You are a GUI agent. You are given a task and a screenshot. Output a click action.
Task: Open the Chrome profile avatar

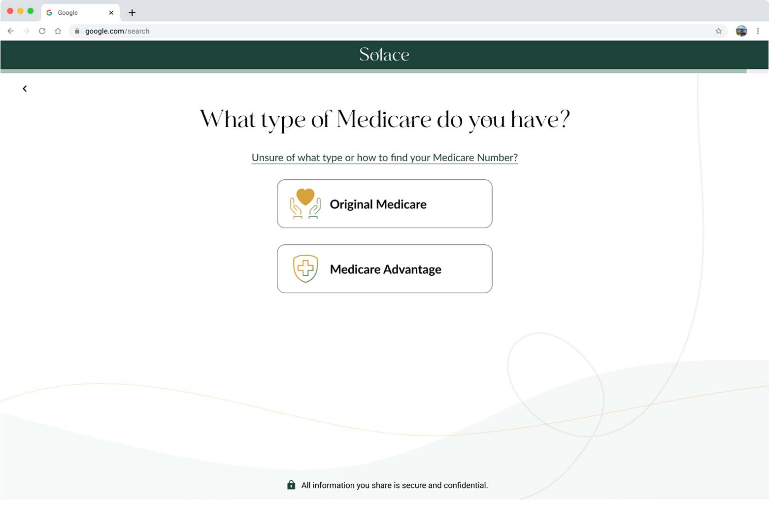741,31
